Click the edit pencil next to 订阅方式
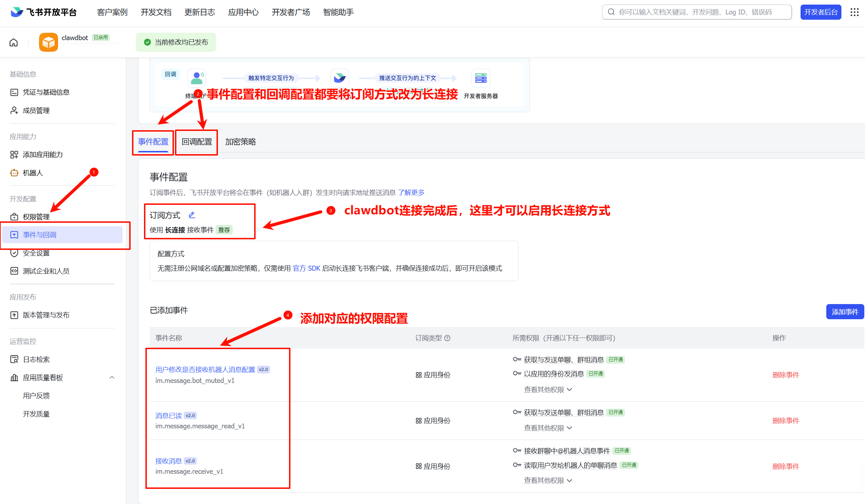This screenshot has height=504, width=865. click(x=192, y=215)
